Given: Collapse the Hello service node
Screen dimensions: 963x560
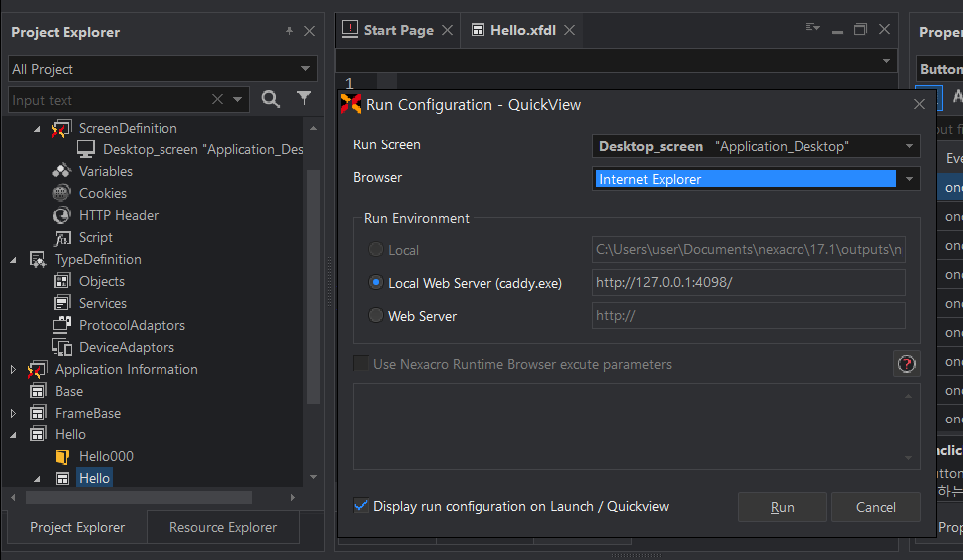Looking at the screenshot, I should (x=13, y=435).
